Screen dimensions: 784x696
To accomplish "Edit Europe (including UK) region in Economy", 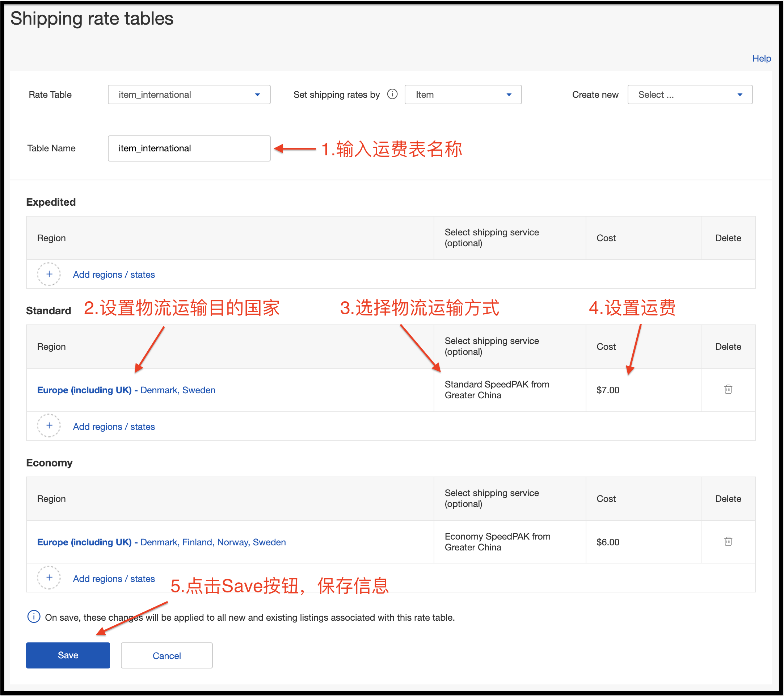I will 85,542.
